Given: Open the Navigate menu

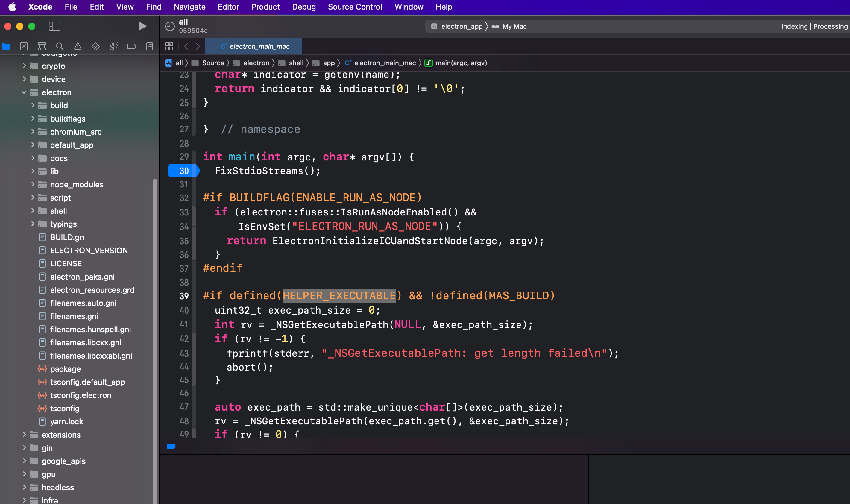Looking at the screenshot, I should point(189,7).
